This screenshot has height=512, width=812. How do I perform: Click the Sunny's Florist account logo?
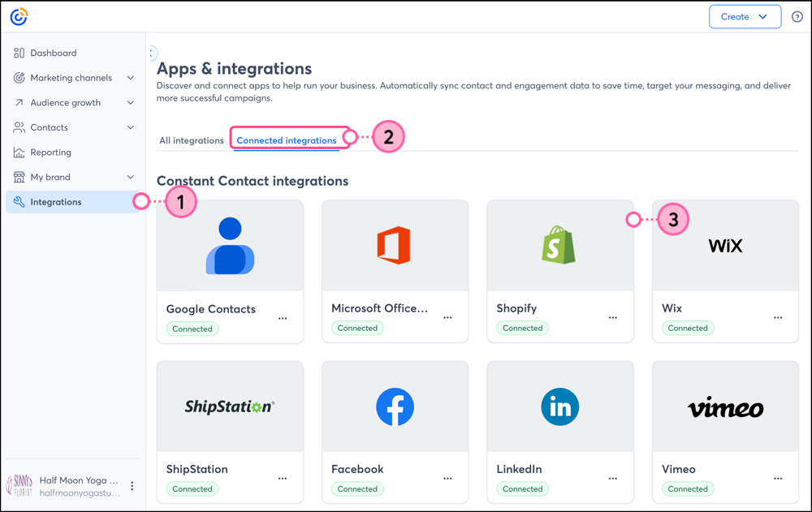(19, 485)
